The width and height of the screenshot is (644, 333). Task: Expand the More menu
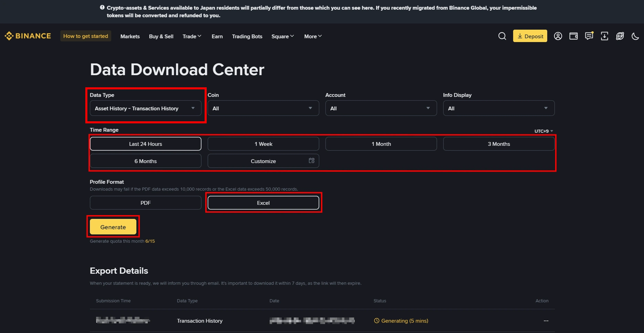click(313, 36)
